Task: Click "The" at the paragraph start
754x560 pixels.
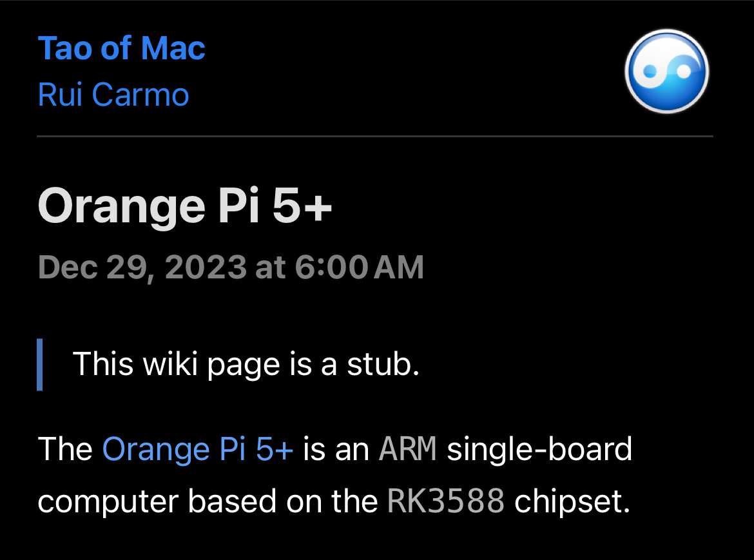Action: tap(66, 449)
